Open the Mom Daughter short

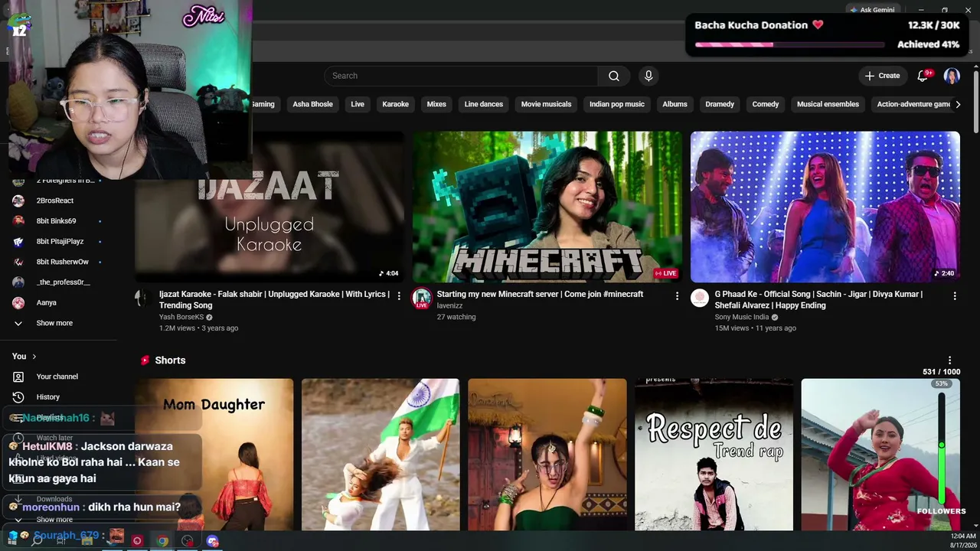coord(214,455)
